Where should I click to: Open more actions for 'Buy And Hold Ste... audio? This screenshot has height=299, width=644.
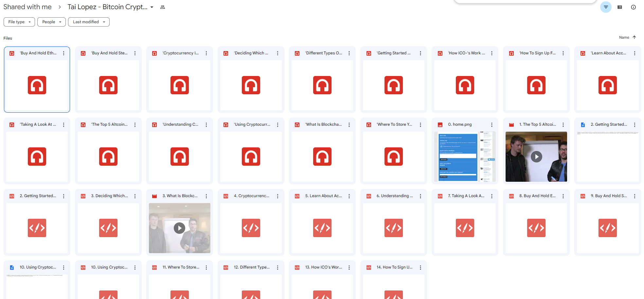point(135,53)
